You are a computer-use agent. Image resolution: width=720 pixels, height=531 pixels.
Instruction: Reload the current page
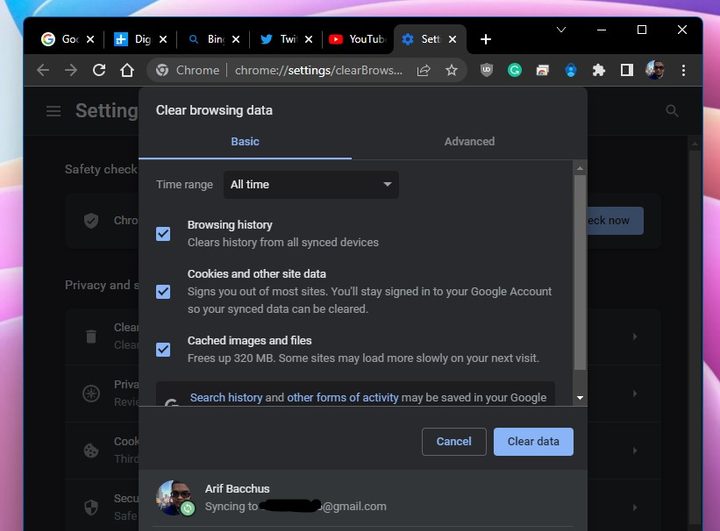tap(99, 70)
